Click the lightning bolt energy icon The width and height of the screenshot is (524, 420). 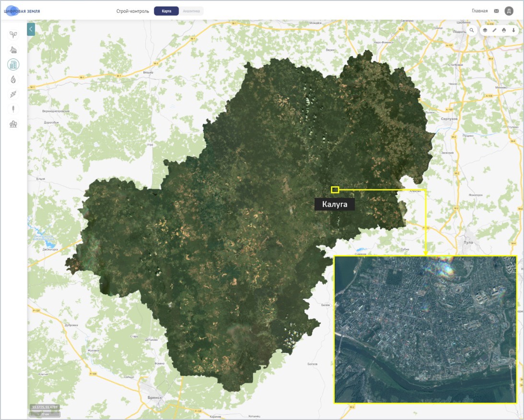13,94
